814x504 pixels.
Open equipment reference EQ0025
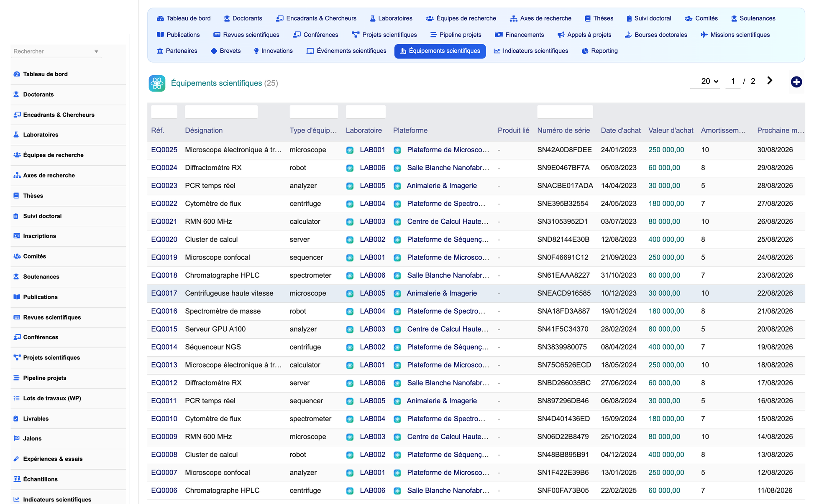click(x=164, y=150)
